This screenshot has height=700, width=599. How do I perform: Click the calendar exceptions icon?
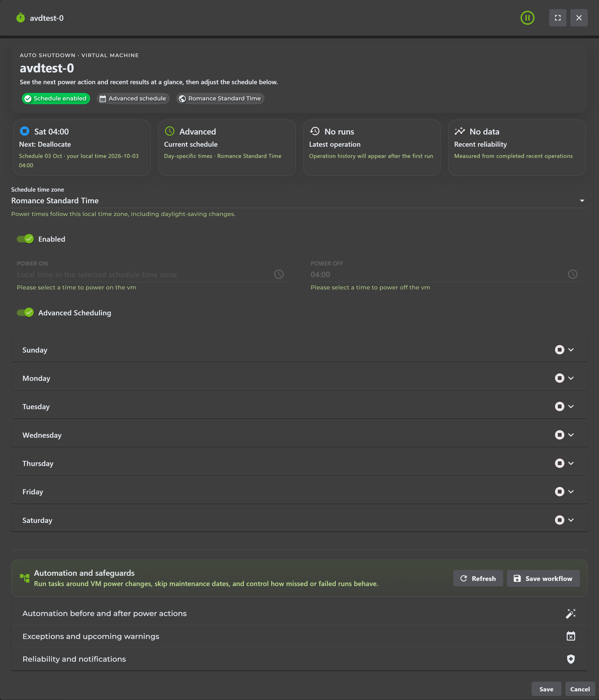coord(571,636)
